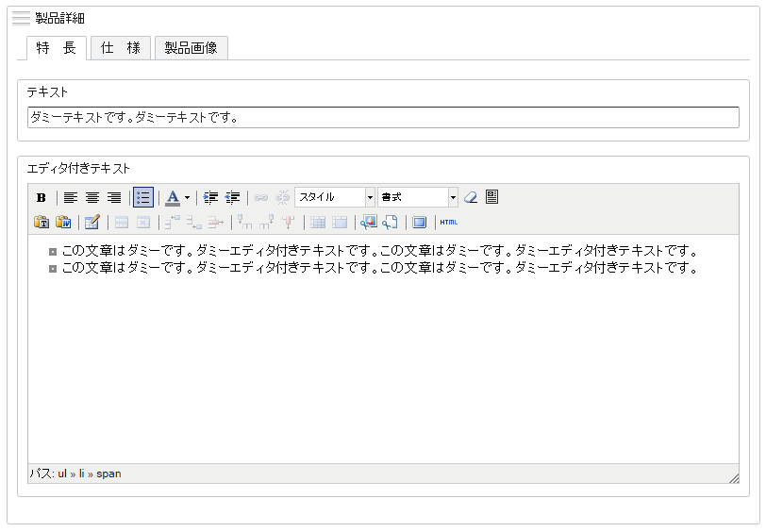Click the blue fullscreen window icon
The image size is (766, 532).
tap(419, 223)
